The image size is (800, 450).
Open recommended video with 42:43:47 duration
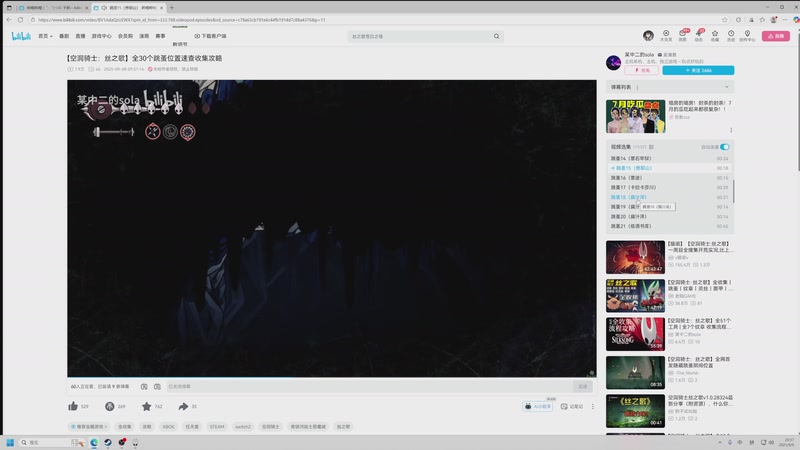(x=635, y=257)
